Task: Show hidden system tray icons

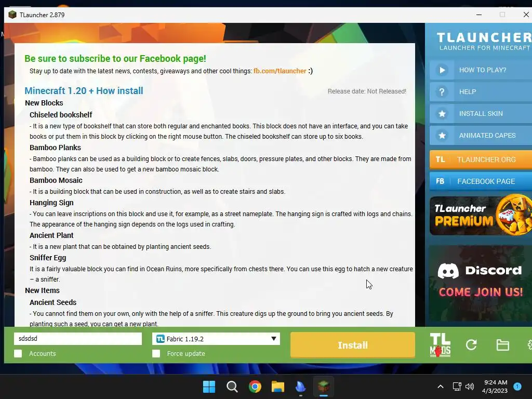Action: pos(441,387)
